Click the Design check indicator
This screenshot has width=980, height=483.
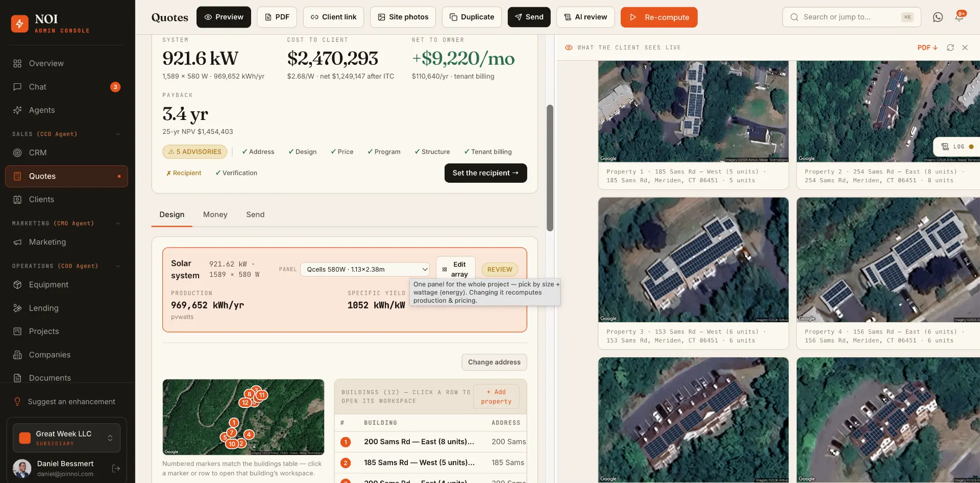tap(302, 152)
